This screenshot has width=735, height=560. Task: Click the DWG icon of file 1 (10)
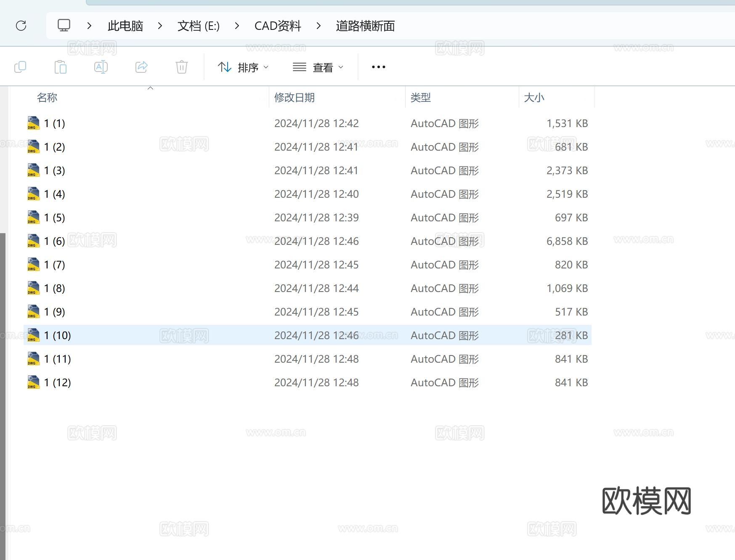tap(33, 335)
